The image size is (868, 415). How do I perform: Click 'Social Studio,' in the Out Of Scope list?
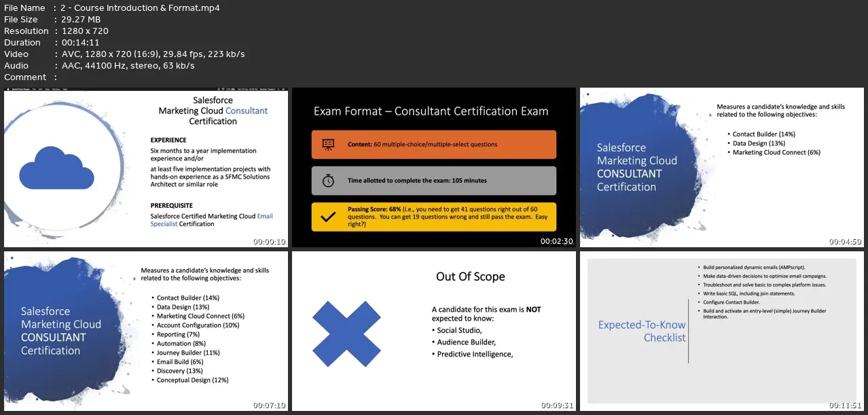coord(459,330)
